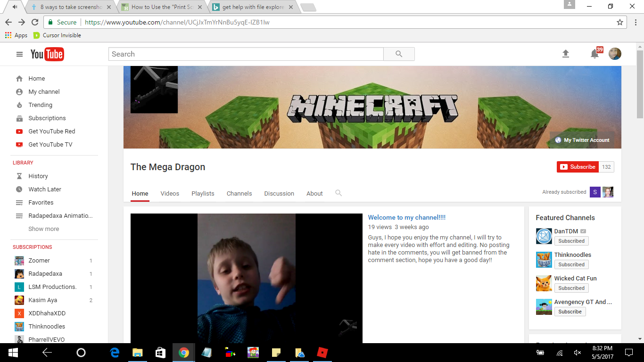Open the Apps bookmarks shortcut
The width and height of the screenshot is (644, 362).
click(17, 35)
